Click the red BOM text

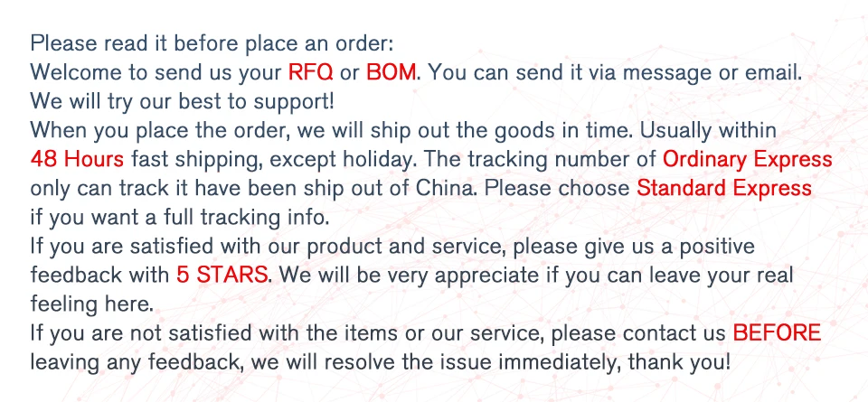click(392, 71)
